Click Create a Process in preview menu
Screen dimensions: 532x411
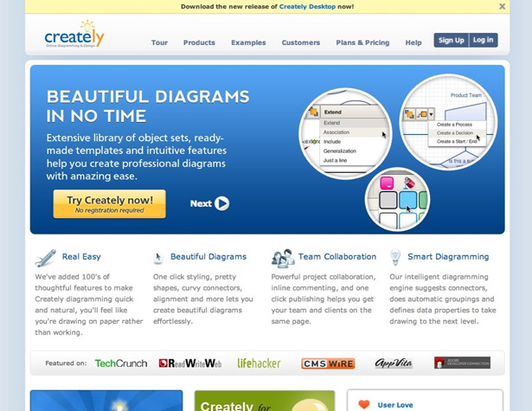[x=454, y=125]
